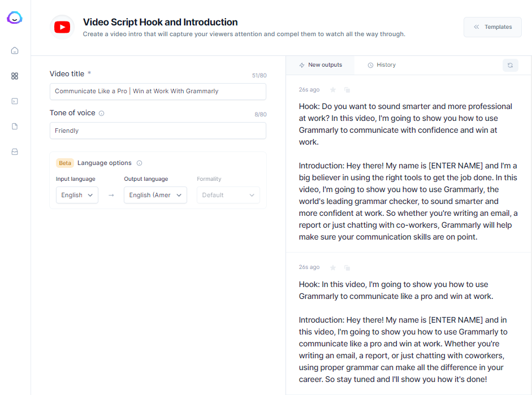Star the first generated output

coord(333,90)
